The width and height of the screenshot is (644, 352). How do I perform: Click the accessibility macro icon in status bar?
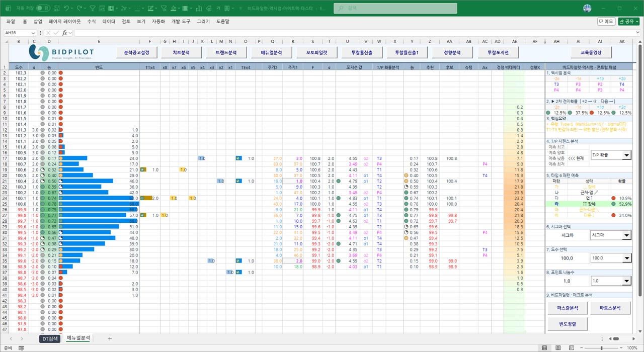21,348
